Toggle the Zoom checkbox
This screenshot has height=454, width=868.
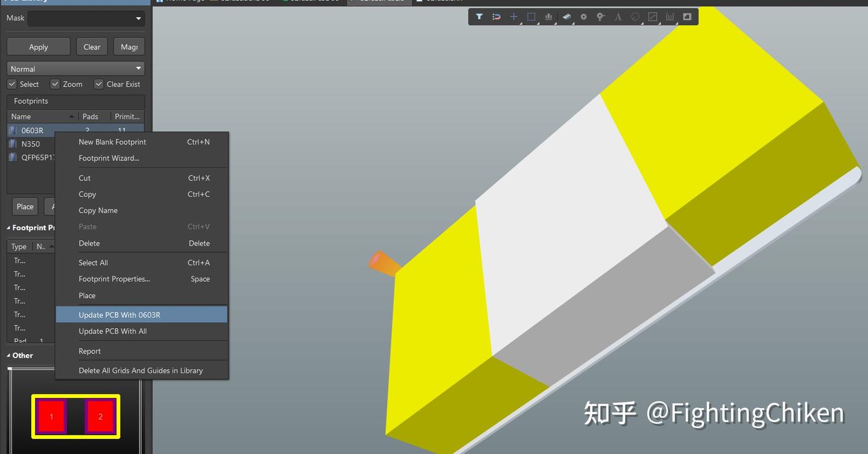[55, 84]
